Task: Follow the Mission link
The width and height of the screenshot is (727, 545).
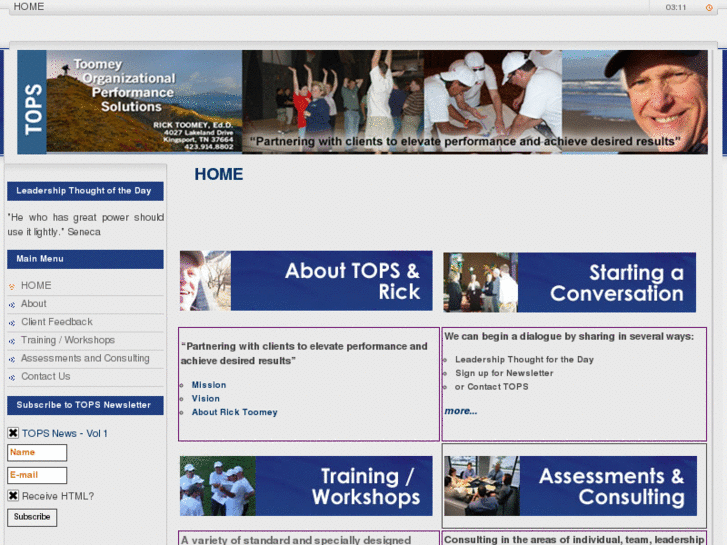Action: (x=209, y=385)
